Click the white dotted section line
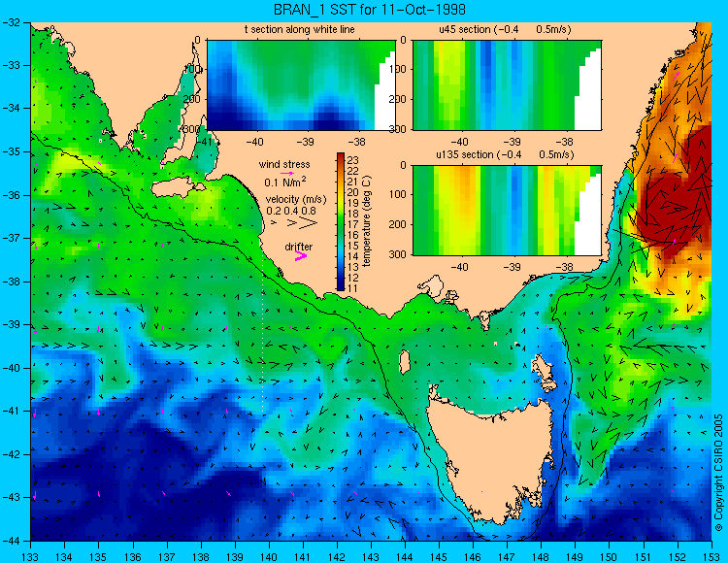The height and width of the screenshot is (563, 728). (263, 332)
